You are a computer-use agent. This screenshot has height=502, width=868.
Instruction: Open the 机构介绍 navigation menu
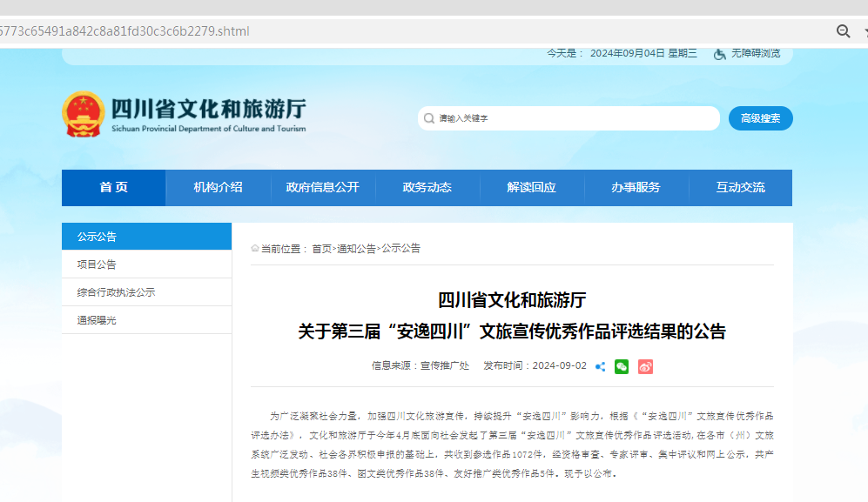(x=218, y=188)
